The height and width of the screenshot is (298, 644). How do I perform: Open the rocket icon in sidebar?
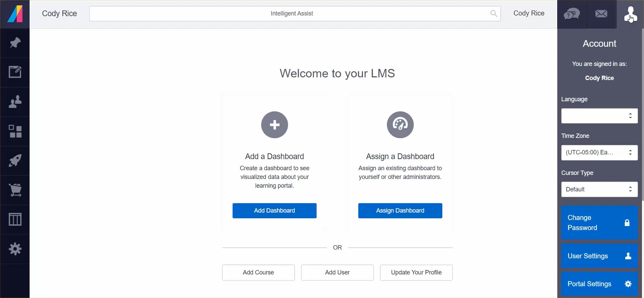click(15, 161)
